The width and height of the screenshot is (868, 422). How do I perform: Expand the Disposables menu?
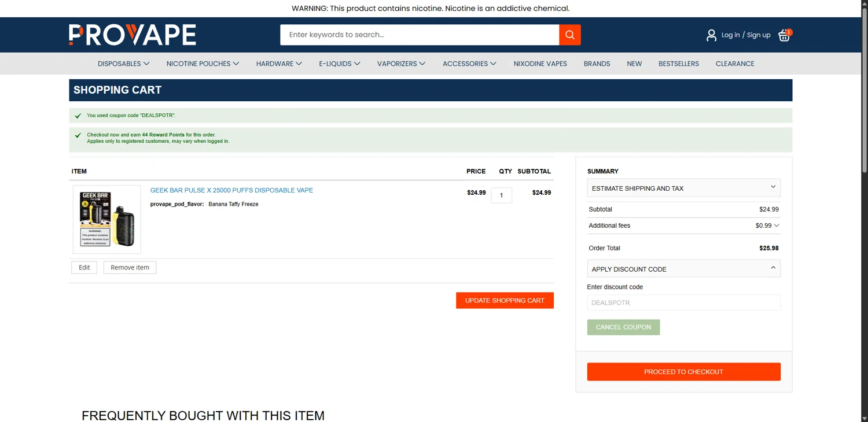pyautogui.click(x=124, y=64)
